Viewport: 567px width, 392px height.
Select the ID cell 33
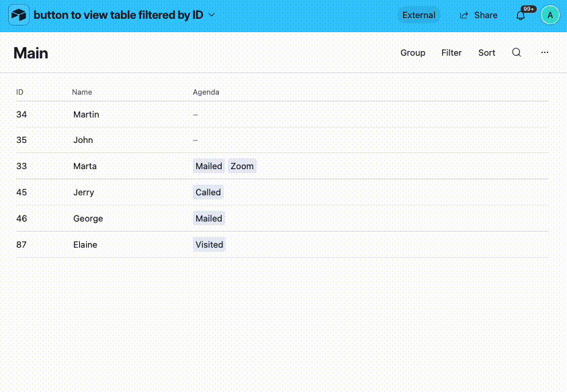[21, 166]
